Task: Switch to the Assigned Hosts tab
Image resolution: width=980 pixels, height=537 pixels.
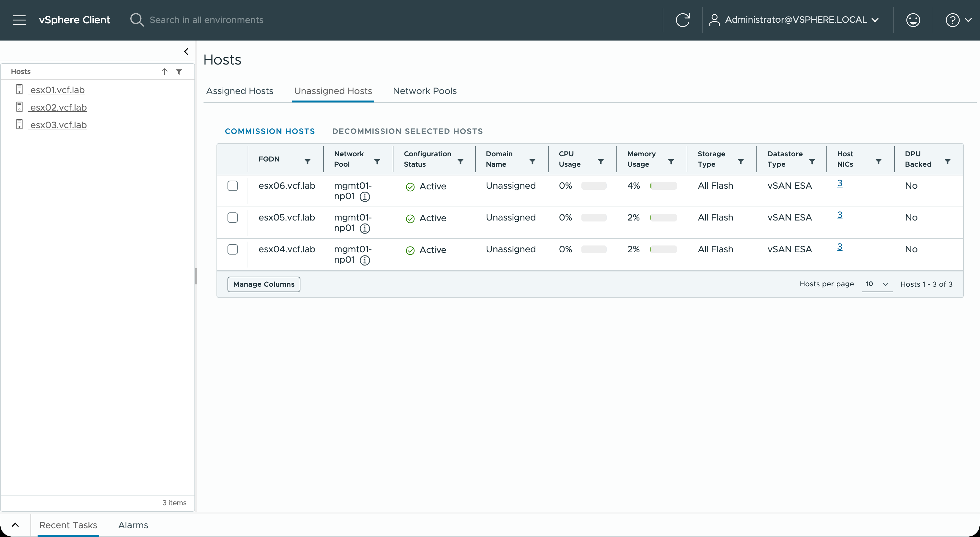Action: (x=240, y=91)
